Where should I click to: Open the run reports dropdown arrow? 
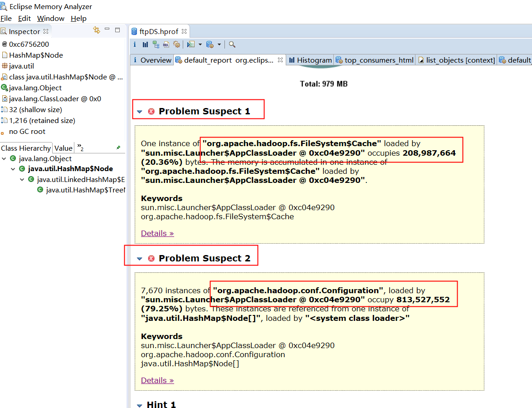(x=200, y=44)
